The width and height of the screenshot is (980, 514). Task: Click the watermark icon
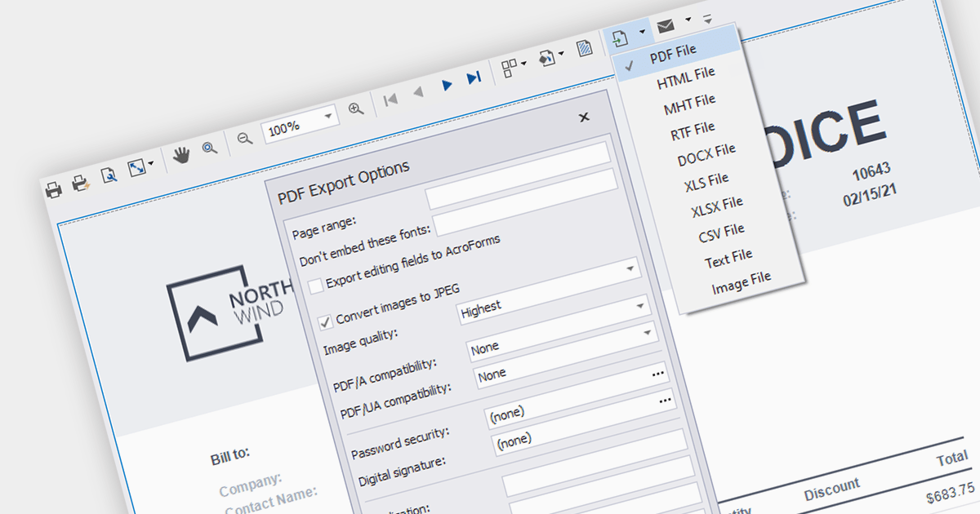click(584, 48)
